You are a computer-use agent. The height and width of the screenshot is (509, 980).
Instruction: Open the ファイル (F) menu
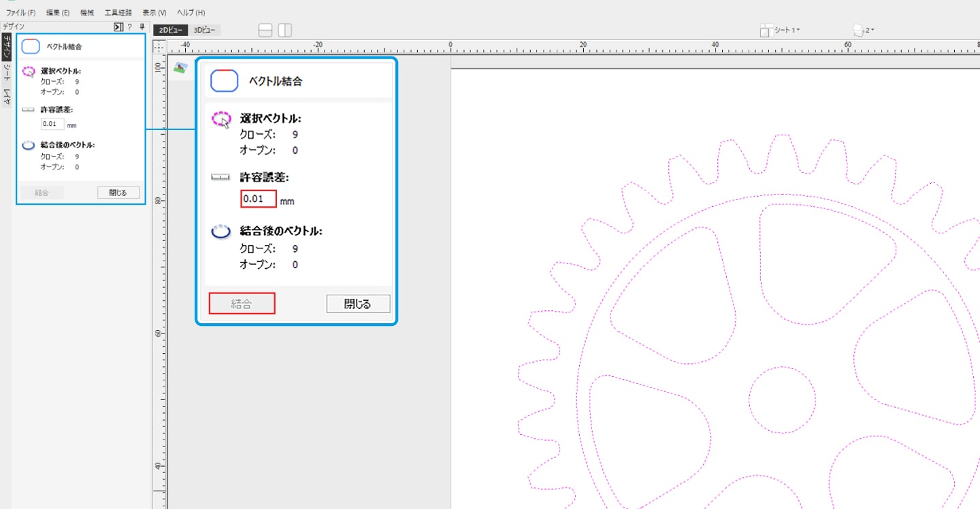pyautogui.click(x=21, y=13)
